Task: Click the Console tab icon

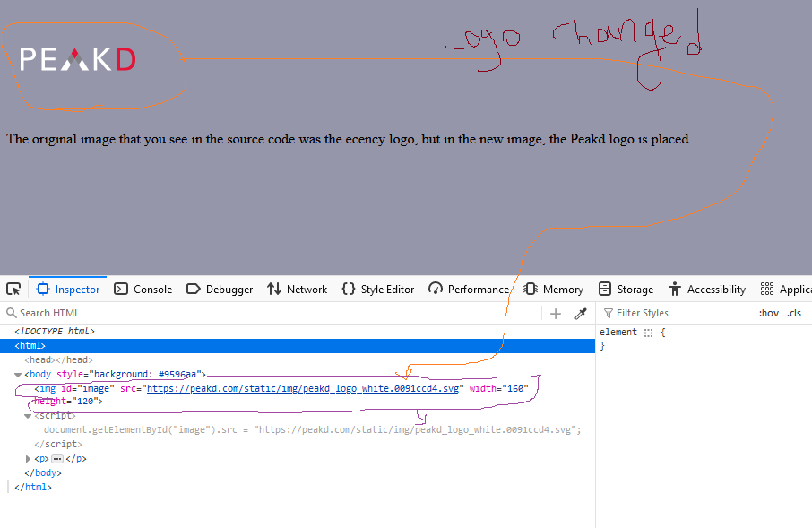Action: pos(121,290)
